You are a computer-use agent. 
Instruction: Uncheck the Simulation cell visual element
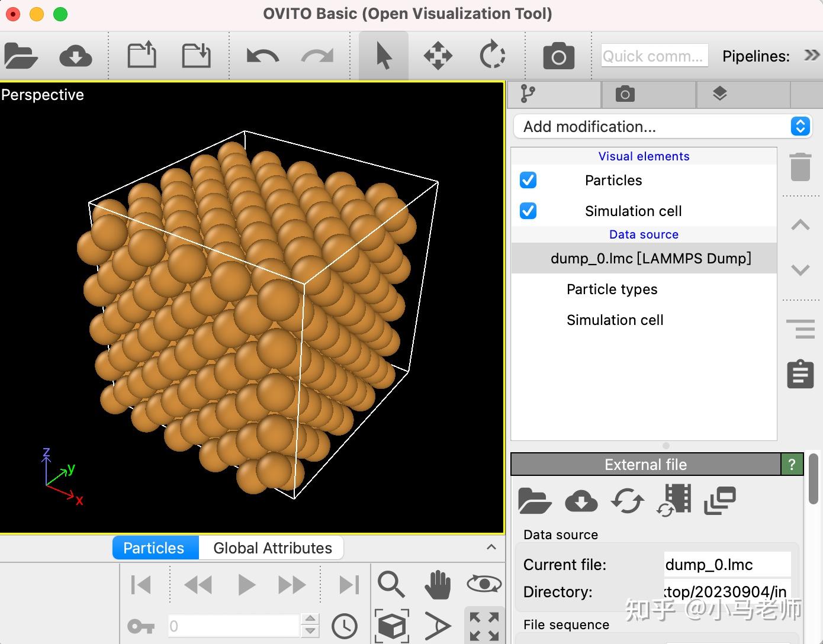point(528,211)
